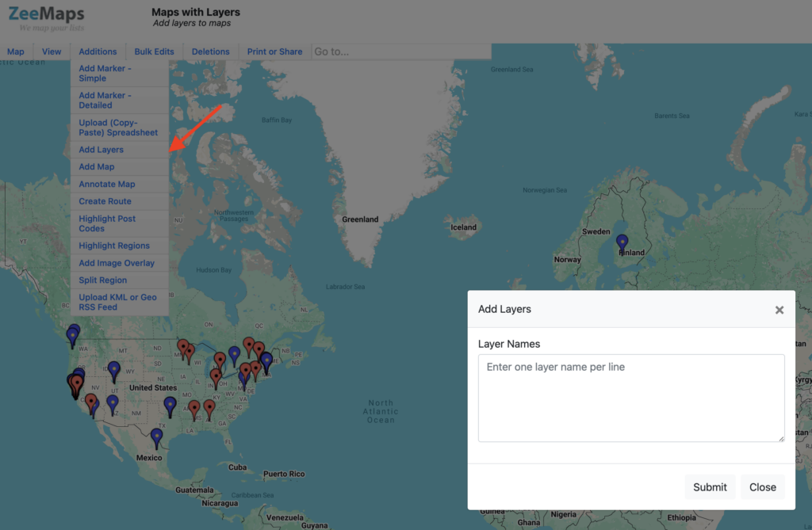Screen dimensions: 812x530
Task: Choose Add Marker - Detailed option
Action: click(105, 100)
